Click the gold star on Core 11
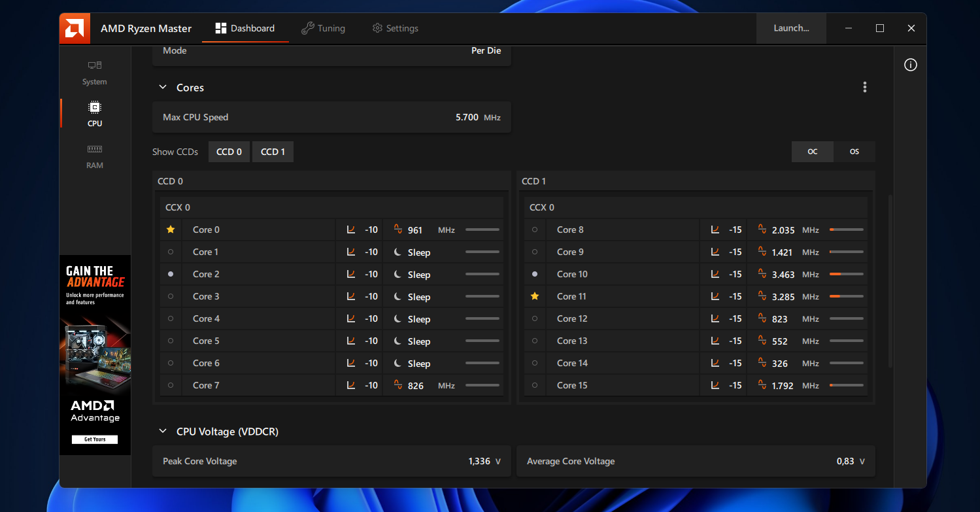 [x=535, y=296]
